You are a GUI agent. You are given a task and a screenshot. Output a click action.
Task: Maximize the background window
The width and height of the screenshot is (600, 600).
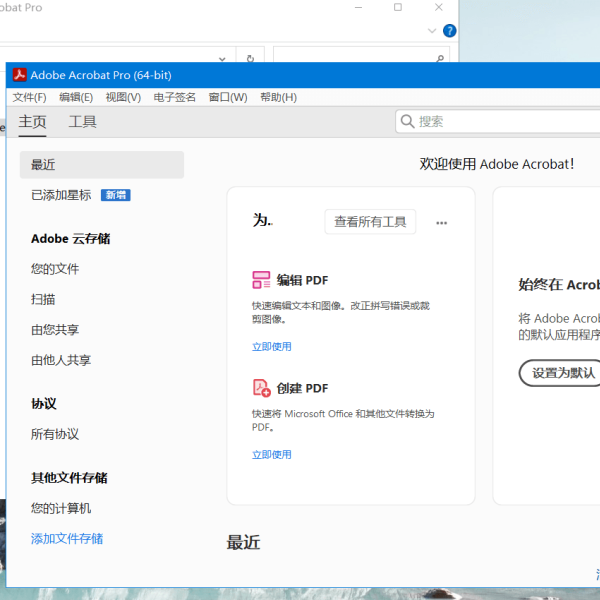click(x=398, y=7)
